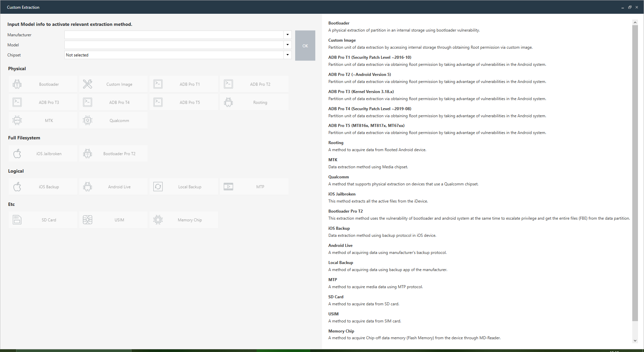The width and height of the screenshot is (644, 352).
Task: Select Local Backup extraction label
Action: (190, 187)
